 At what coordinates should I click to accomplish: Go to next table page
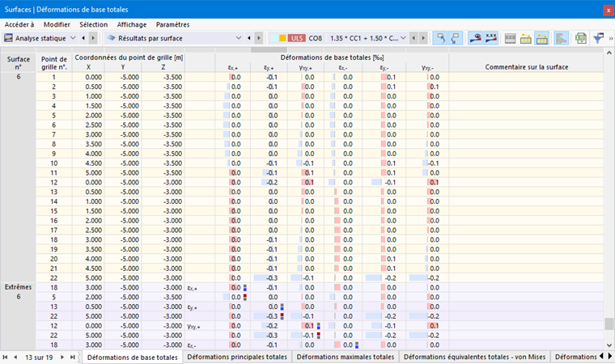[62, 357]
